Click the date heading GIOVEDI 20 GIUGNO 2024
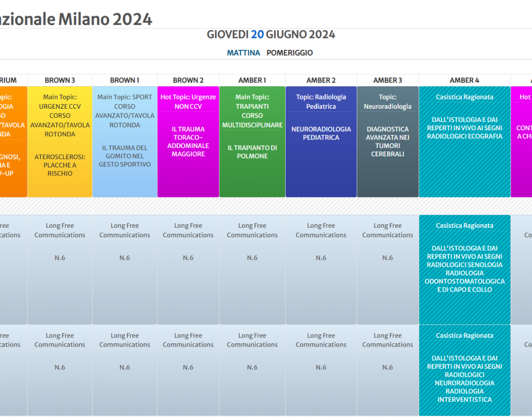This screenshot has width=532, height=420. (x=271, y=35)
